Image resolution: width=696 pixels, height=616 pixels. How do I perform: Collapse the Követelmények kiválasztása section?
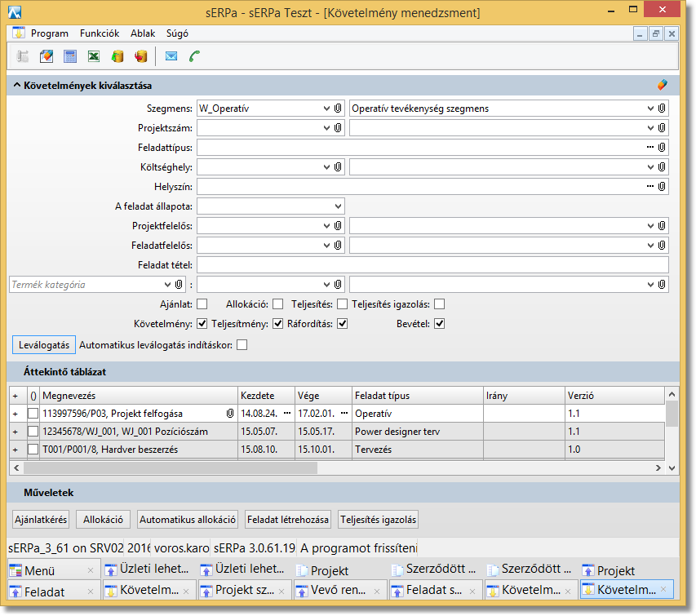pos(16,85)
